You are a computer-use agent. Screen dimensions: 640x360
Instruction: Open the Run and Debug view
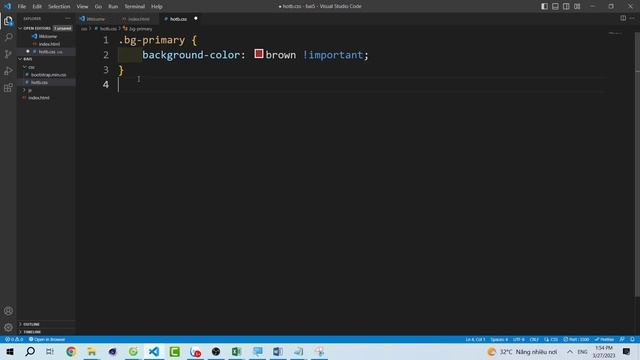(8, 71)
